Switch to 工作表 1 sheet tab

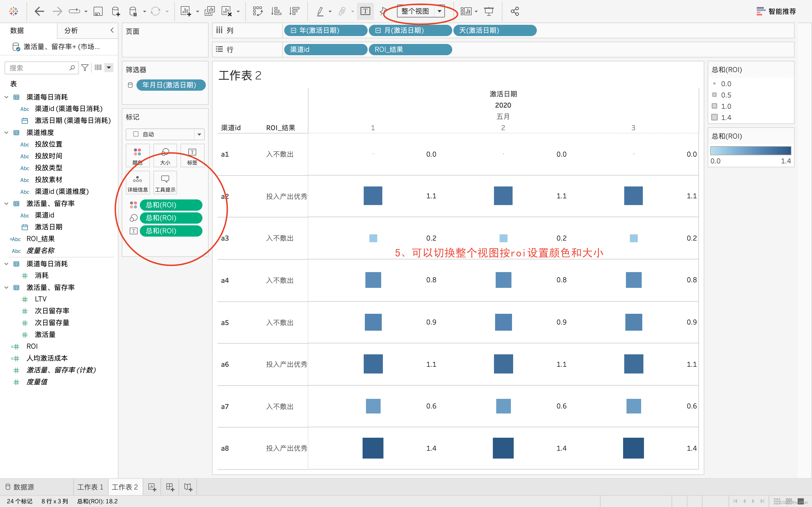click(90, 487)
